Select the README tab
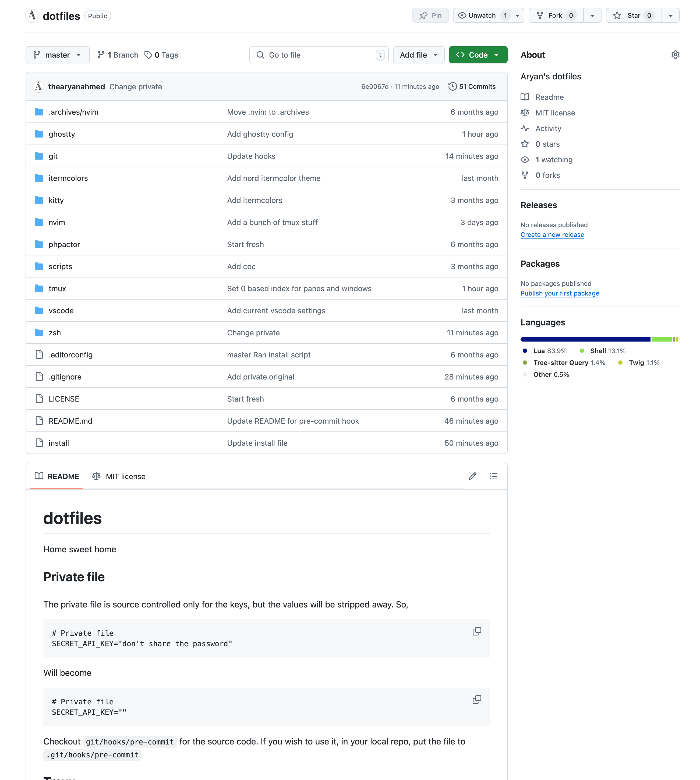The width and height of the screenshot is (700, 780). (57, 476)
